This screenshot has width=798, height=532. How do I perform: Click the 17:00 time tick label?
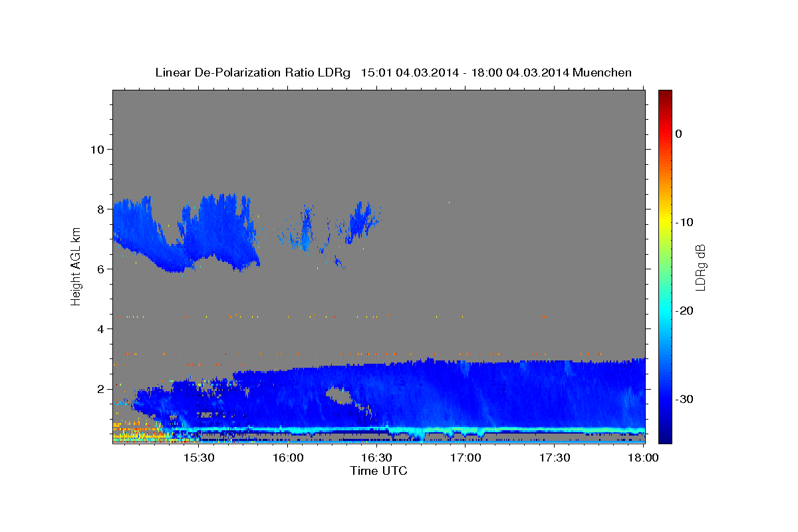465,458
